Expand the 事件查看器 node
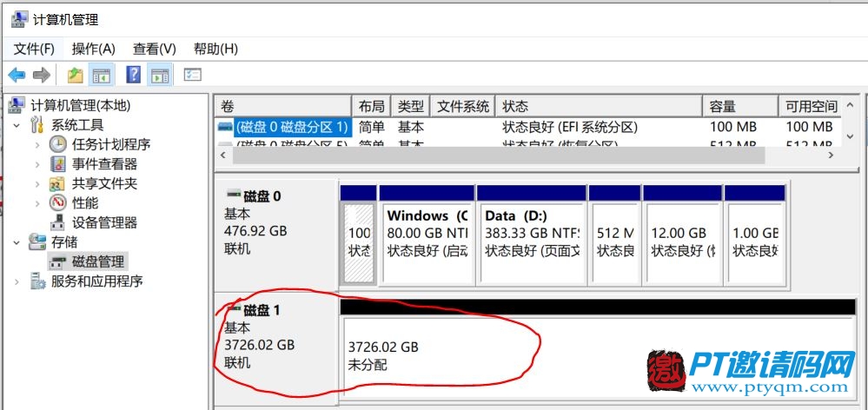The width and height of the screenshot is (868, 410). (x=37, y=164)
